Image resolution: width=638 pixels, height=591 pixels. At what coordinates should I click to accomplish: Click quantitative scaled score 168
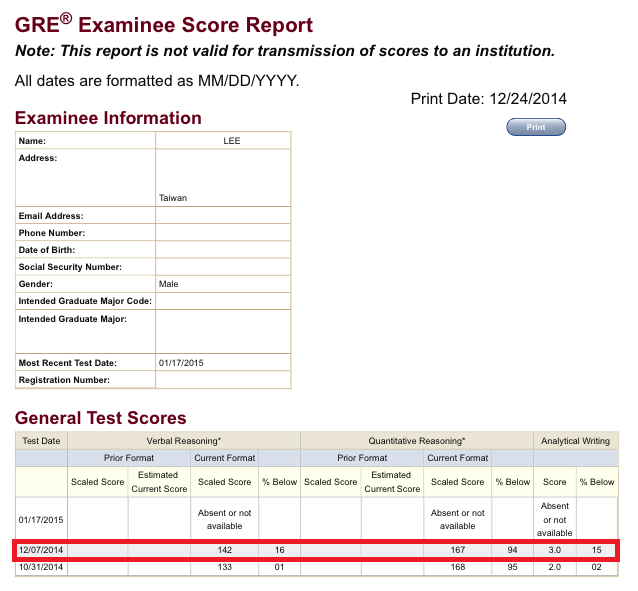pos(457,567)
